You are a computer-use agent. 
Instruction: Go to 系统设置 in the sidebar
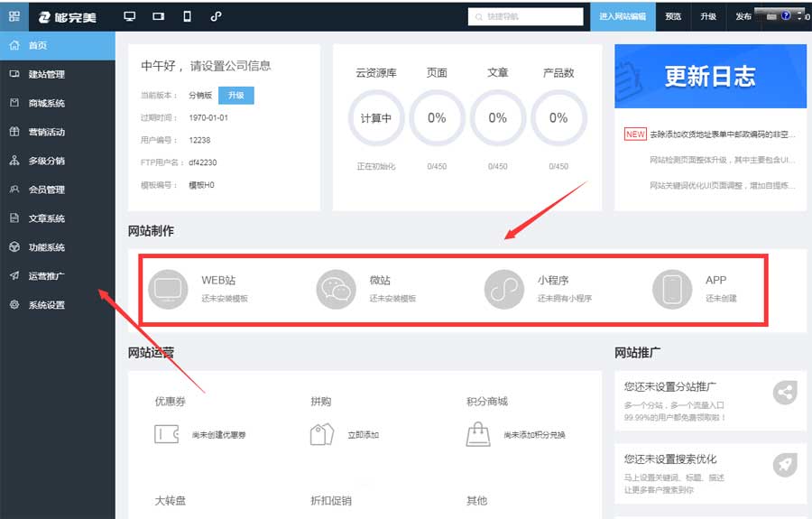[46, 305]
